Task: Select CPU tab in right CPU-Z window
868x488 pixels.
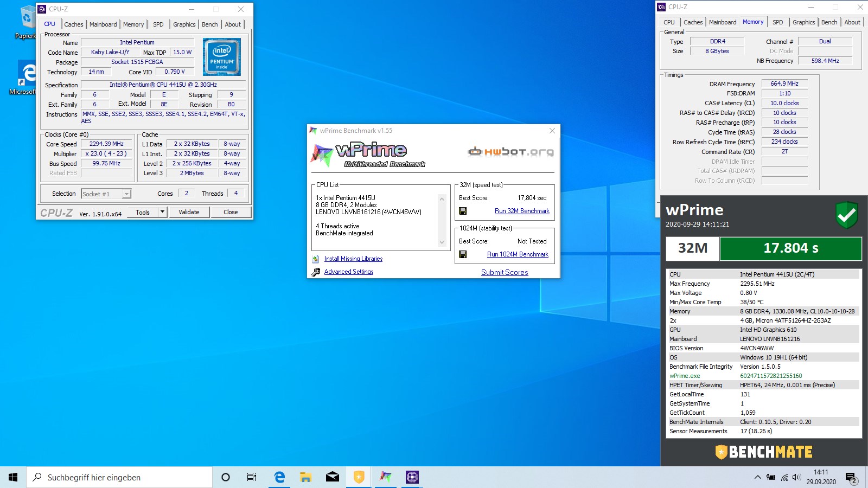Action: point(669,22)
